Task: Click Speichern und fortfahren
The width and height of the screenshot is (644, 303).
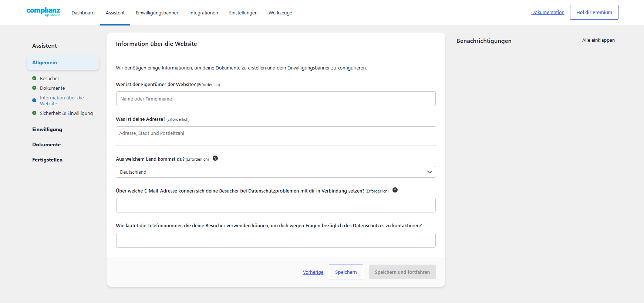Action: tap(402, 272)
